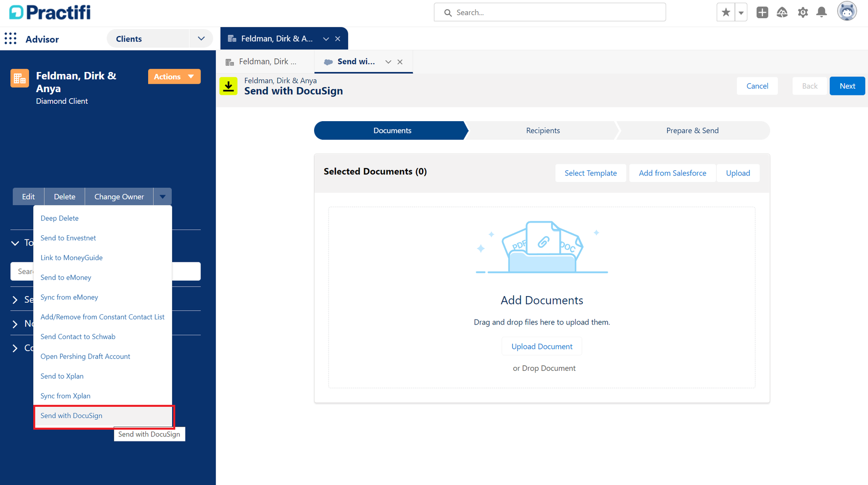The width and height of the screenshot is (868, 485).
Task: Choose Send to eMoney
Action: pos(103,277)
